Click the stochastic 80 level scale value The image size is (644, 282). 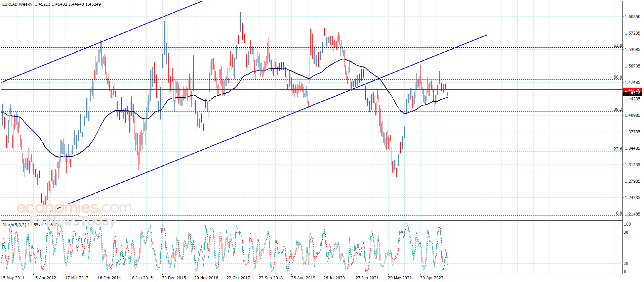(x=626, y=232)
